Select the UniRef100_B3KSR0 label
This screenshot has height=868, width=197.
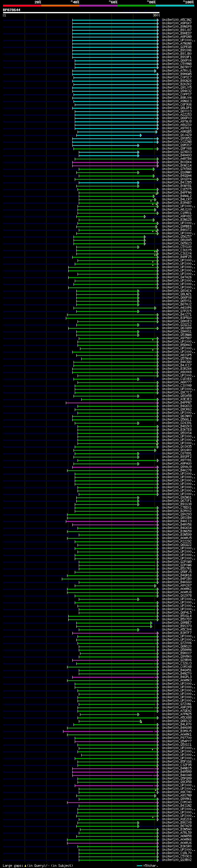[x=177, y=846]
